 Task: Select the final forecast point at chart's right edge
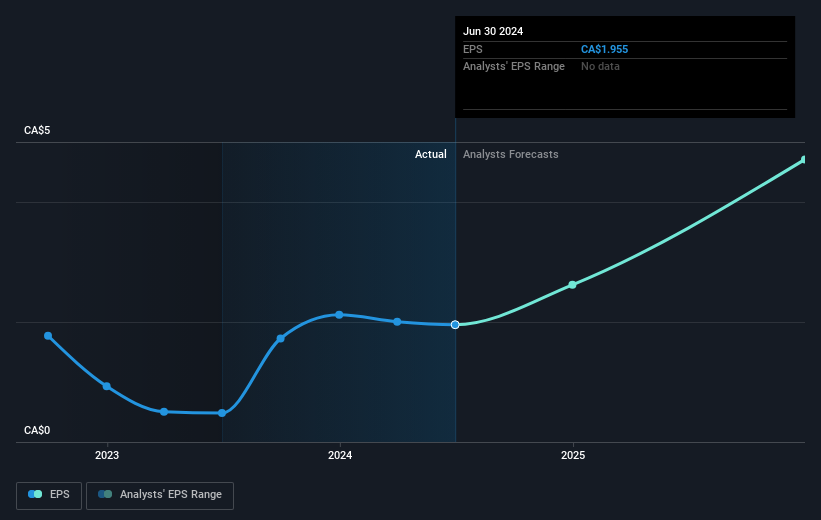point(804,160)
